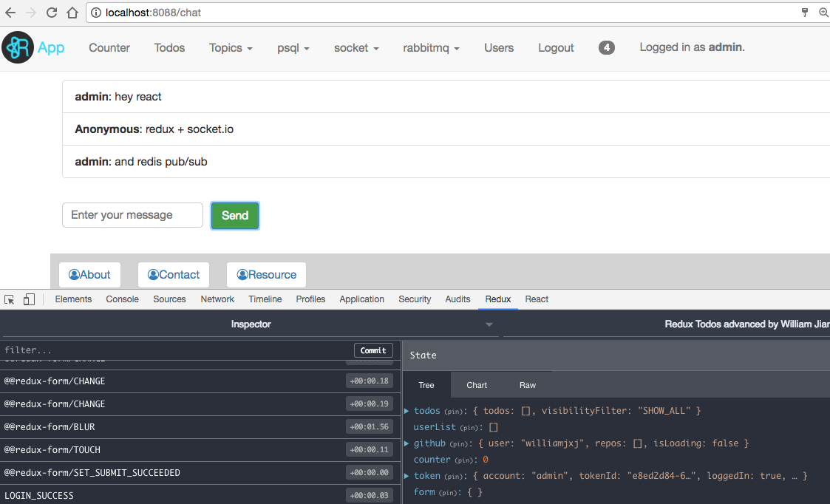
Task: Click the Contact button
Action: (x=174, y=275)
